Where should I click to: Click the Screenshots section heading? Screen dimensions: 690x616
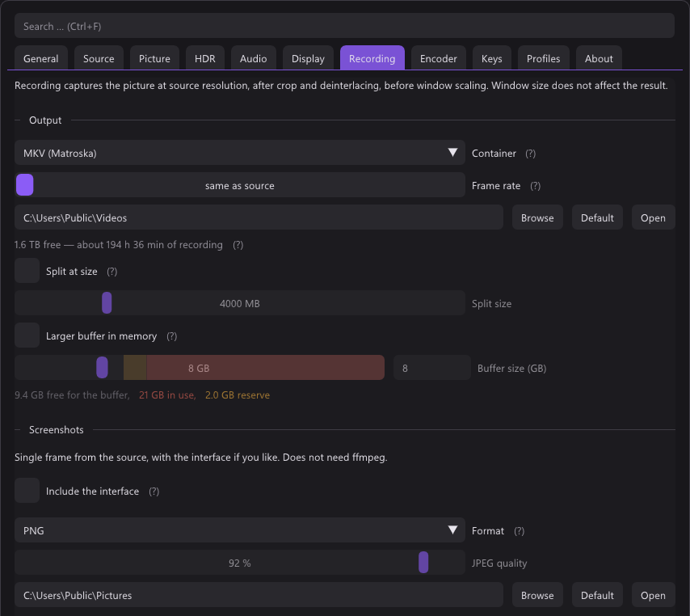point(57,430)
